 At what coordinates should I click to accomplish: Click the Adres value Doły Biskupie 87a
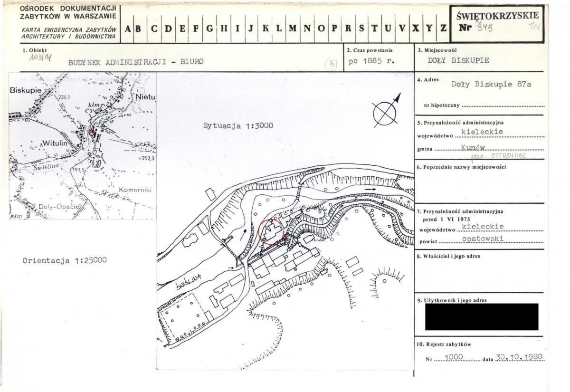pos(491,84)
